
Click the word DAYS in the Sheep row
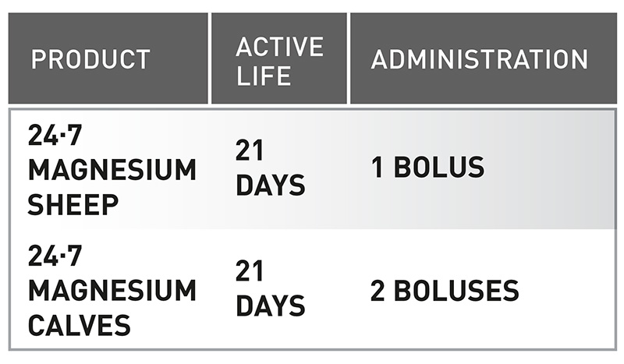(x=269, y=186)
